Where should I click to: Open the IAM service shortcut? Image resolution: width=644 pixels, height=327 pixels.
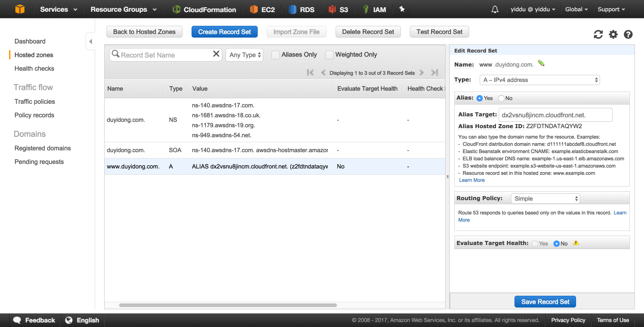[x=374, y=10]
